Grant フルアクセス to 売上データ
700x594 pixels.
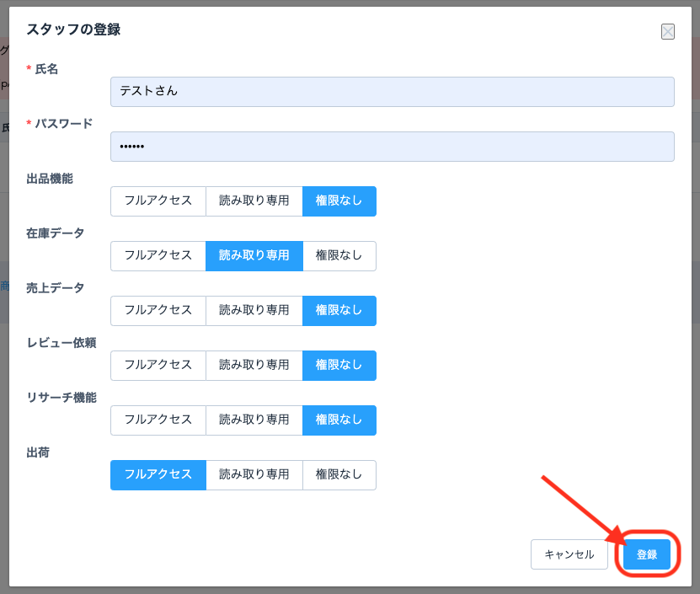pos(158,311)
